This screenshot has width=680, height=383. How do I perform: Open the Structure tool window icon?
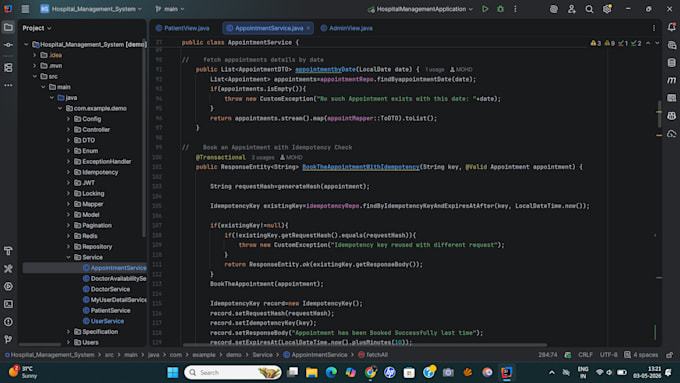(8, 67)
